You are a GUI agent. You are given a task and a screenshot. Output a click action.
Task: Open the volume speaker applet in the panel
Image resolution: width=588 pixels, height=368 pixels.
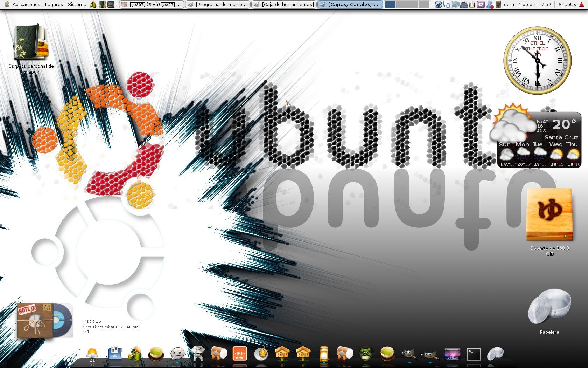498,5
